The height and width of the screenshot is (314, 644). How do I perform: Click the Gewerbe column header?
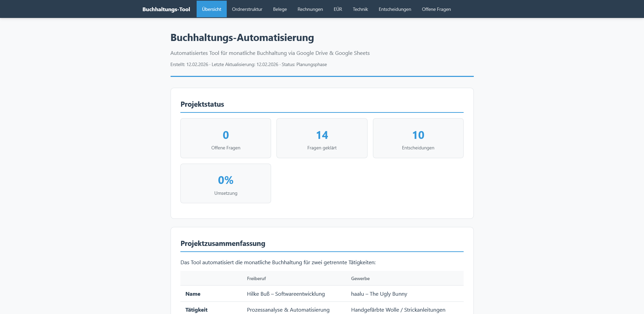tap(360, 278)
